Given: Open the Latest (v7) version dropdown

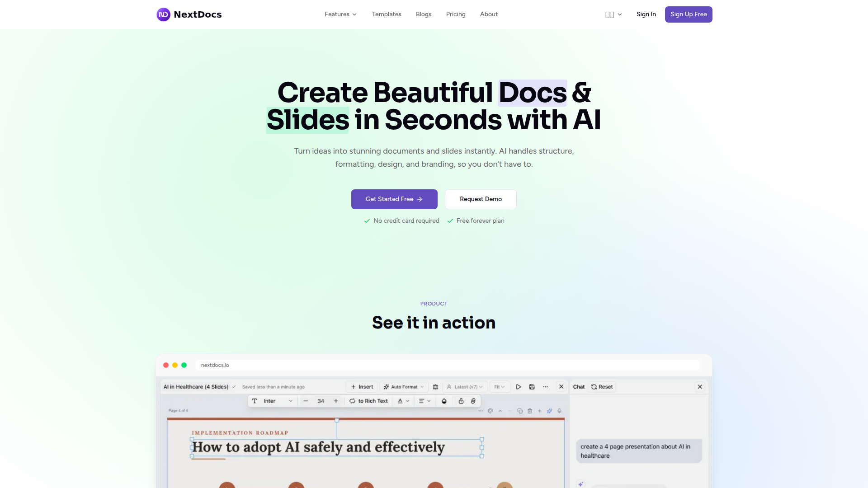Looking at the screenshot, I should click(x=465, y=387).
